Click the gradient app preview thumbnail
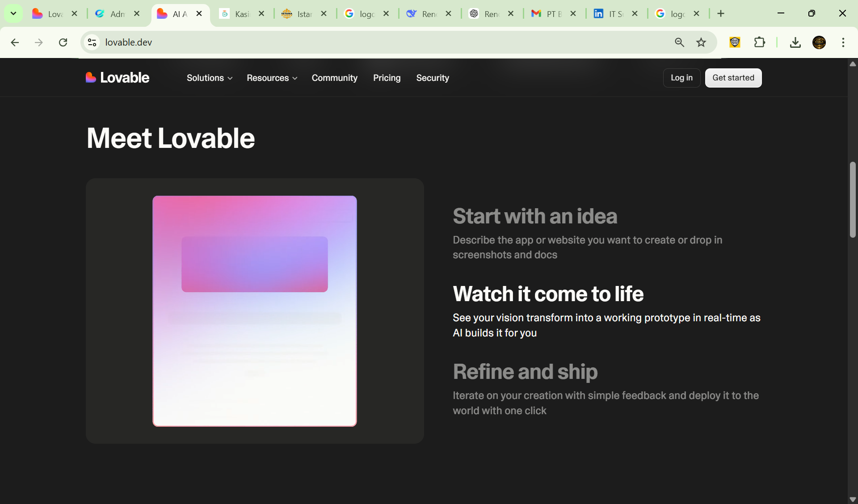 pyautogui.click(x=255, y=311)
